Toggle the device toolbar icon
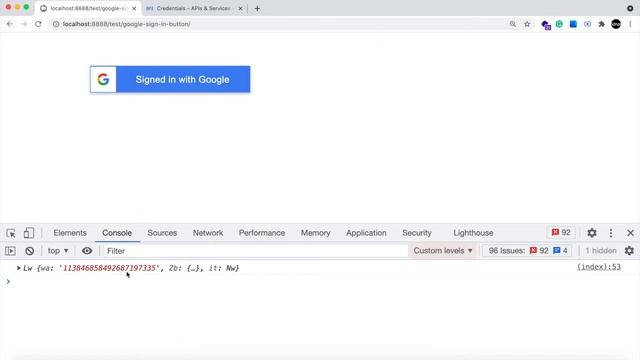 [x=29, y=233]
